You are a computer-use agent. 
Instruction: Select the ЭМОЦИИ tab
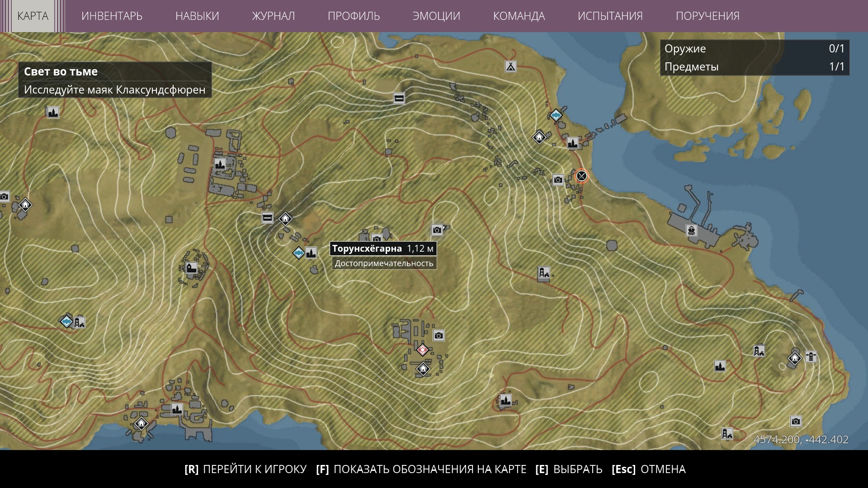click(436, 16)
